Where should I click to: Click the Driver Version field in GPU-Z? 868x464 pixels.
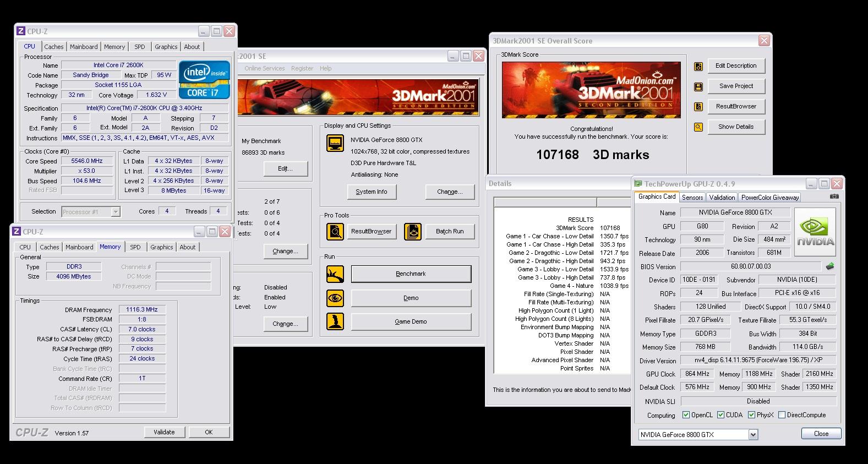[758, 361]
